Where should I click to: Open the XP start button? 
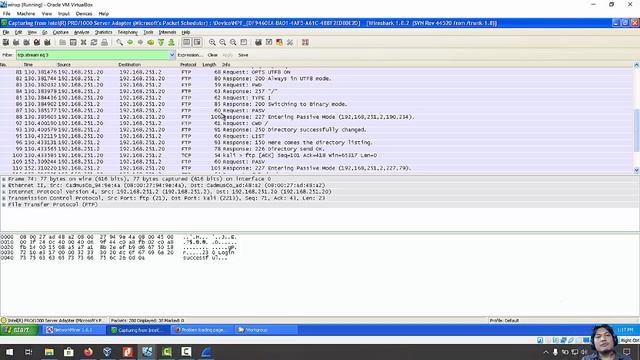point(18,330)
